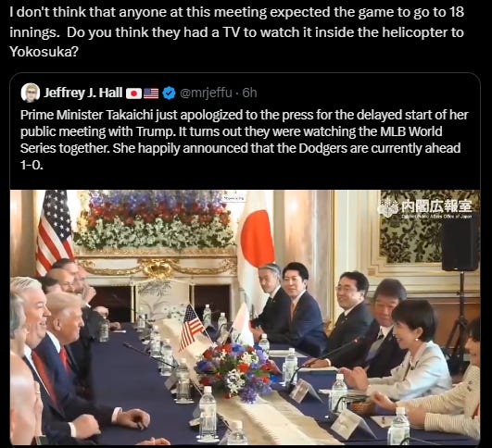
Task: Open the @mrjeffu handle link
Action: pyautogui.click(x=206, y=93)
